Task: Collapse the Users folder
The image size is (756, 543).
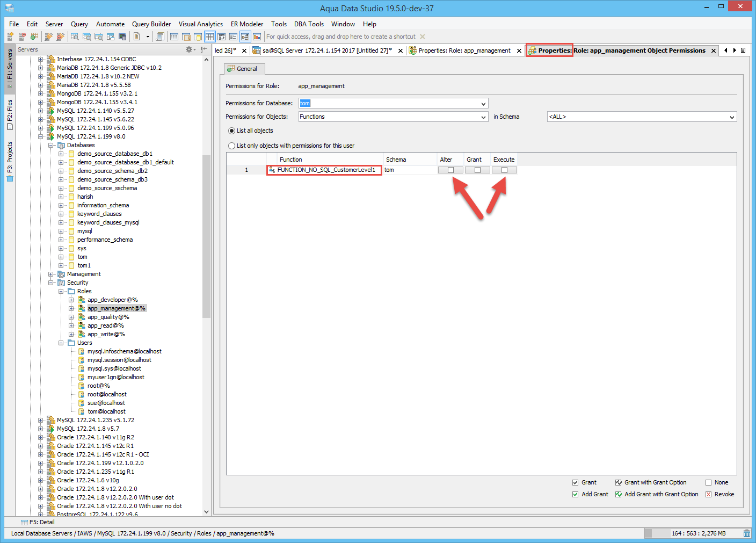Action: point(61,343)
